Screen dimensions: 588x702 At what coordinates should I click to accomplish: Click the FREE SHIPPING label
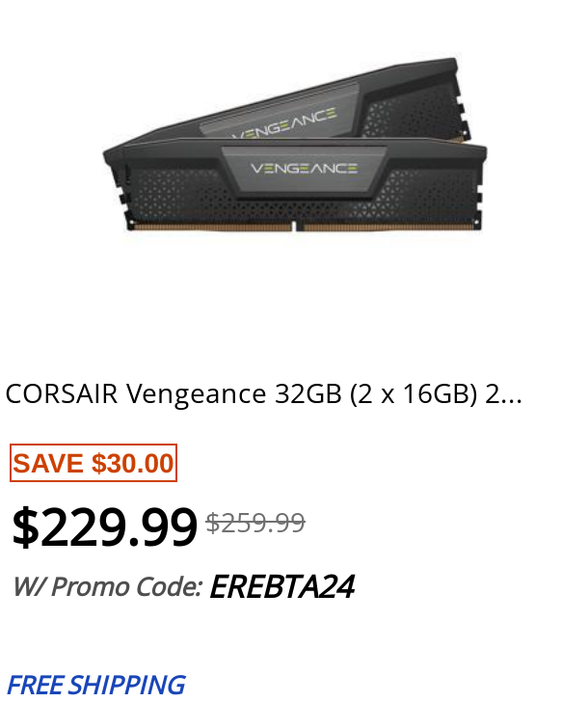click(95, 685)
